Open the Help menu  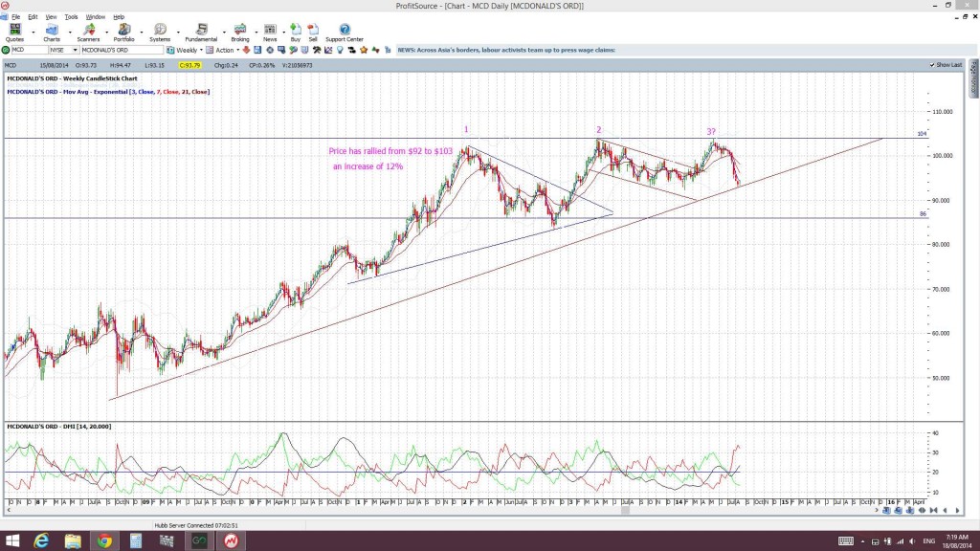click(x=119, y=17)
